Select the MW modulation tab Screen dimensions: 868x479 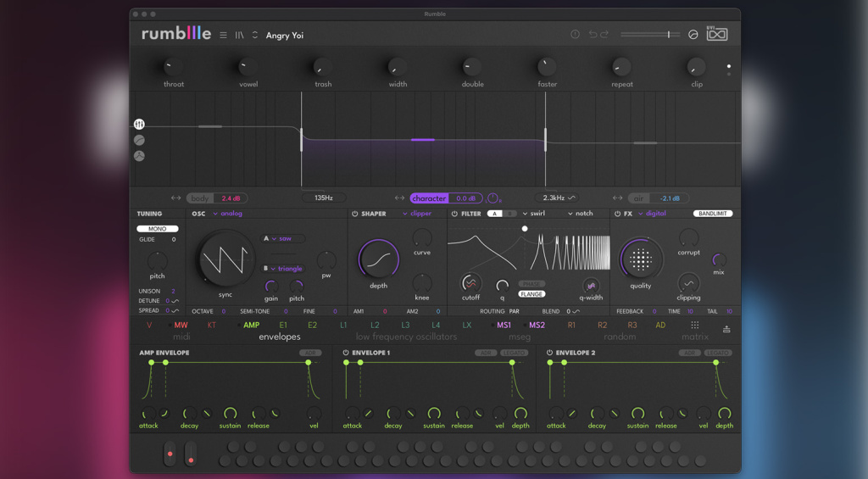pyautogui.click(x=181, y=325)
